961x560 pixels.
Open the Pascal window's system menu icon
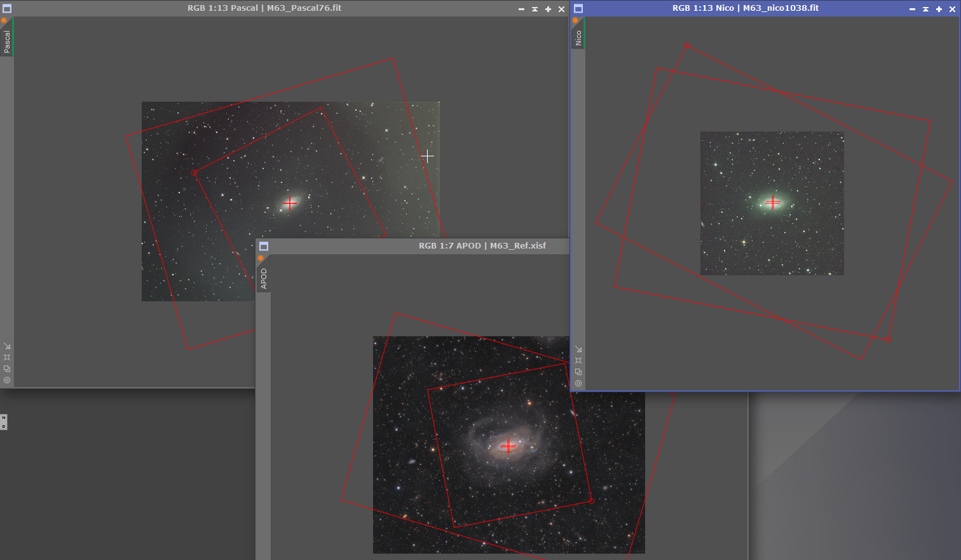pos(7,9)
